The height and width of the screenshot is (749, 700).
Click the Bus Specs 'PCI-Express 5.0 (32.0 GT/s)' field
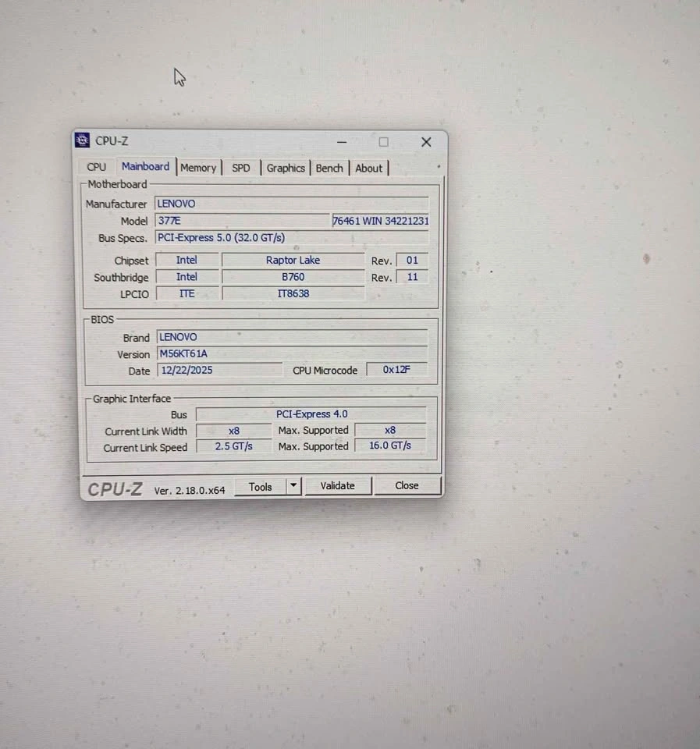[291, 237]
